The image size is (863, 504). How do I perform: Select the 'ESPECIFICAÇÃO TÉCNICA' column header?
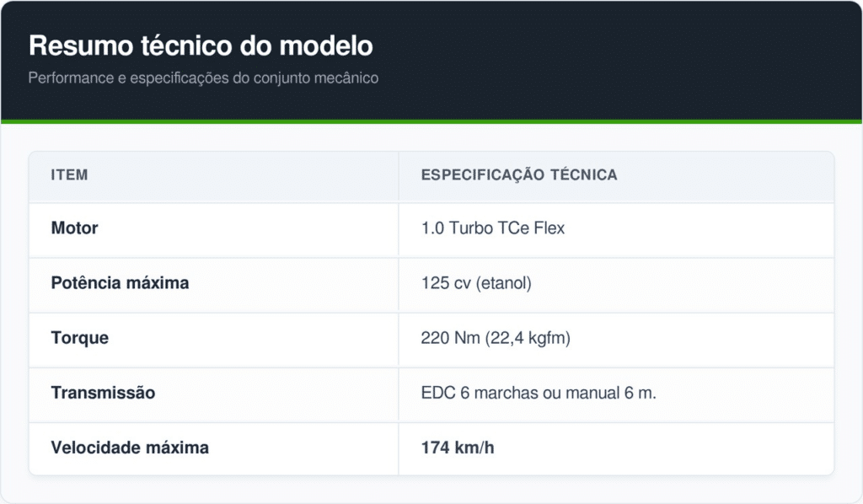coord(519,175)
